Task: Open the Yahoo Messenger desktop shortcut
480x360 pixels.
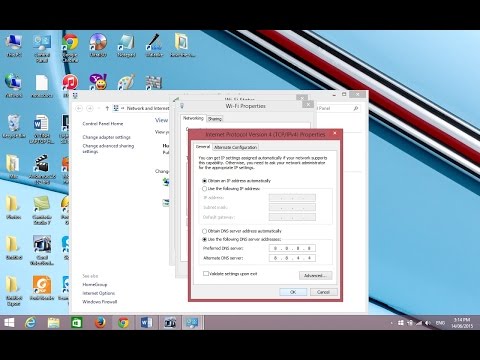Action: (98, 82)
